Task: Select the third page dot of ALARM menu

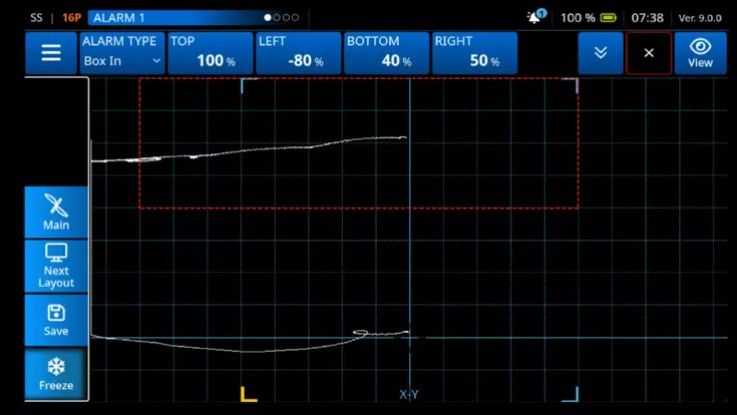Action: point(286,17)
